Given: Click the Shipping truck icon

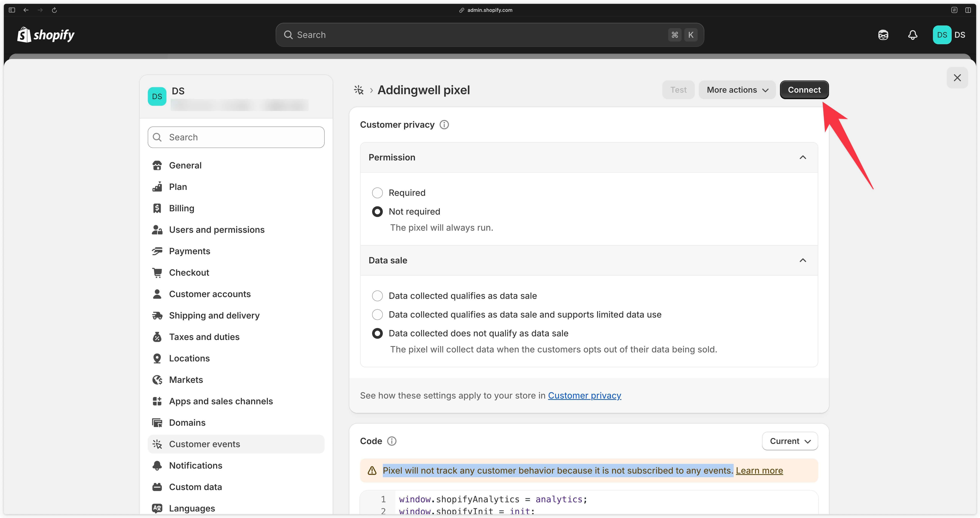Looking at the screenshot, I should click(157, 315).
